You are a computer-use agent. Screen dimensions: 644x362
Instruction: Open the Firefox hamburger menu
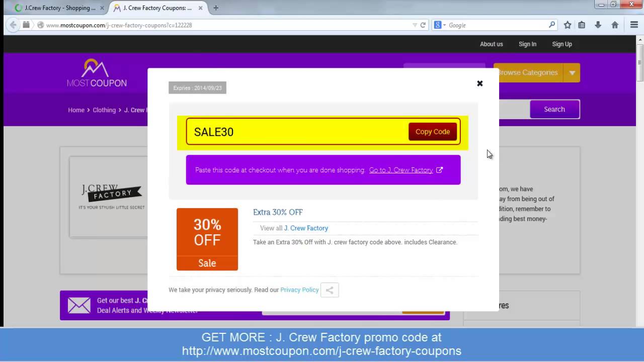pyautogui.click(x=634, y=25)
